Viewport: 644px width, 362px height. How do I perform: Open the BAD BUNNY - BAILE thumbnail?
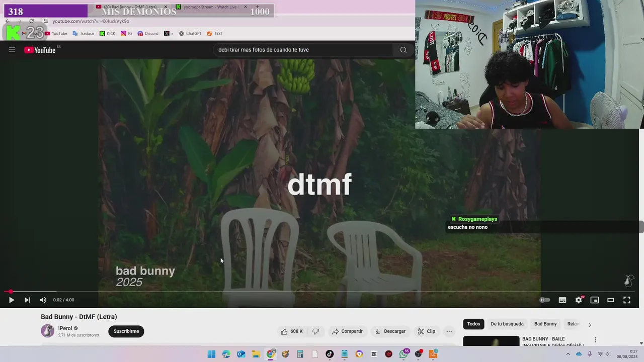point(491,341)
